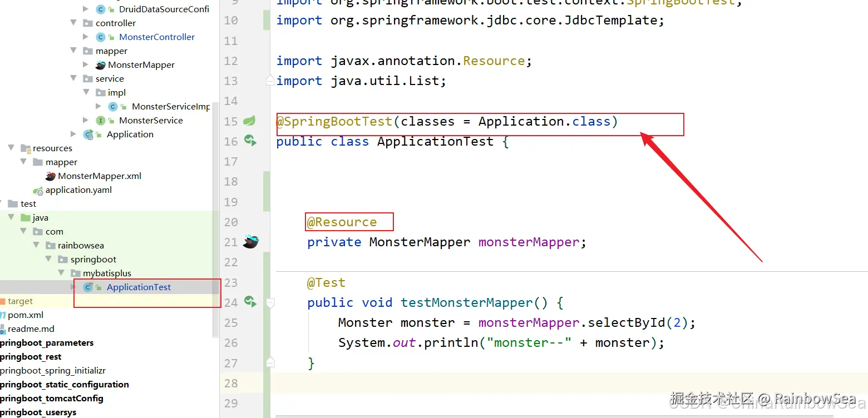The image size is (868, 418).
Task: Collapse the mapper folder under resources
Action: [x=23, y=162]
